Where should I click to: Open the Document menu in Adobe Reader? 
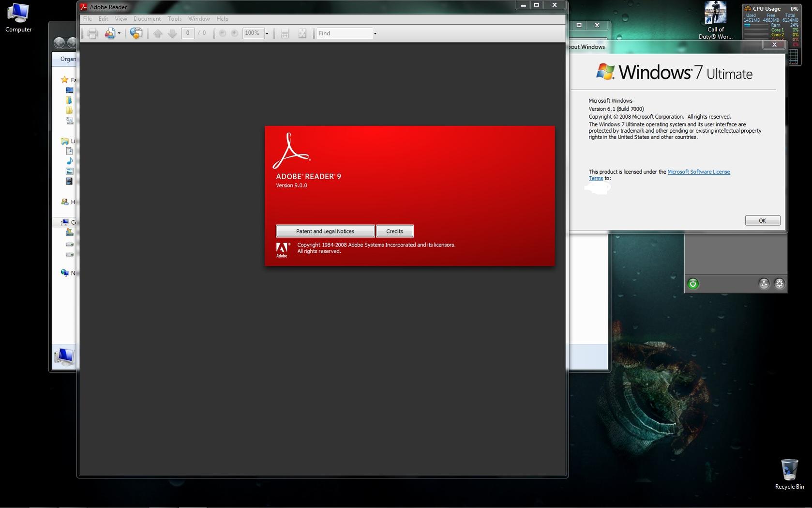pyautogui.click(x=147, y=19)
